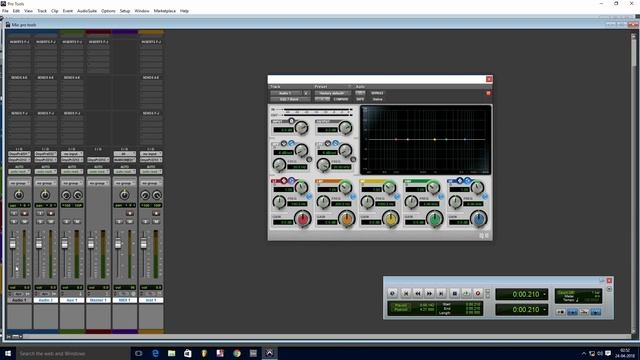Click the Play button in transport window

[466, 293]
